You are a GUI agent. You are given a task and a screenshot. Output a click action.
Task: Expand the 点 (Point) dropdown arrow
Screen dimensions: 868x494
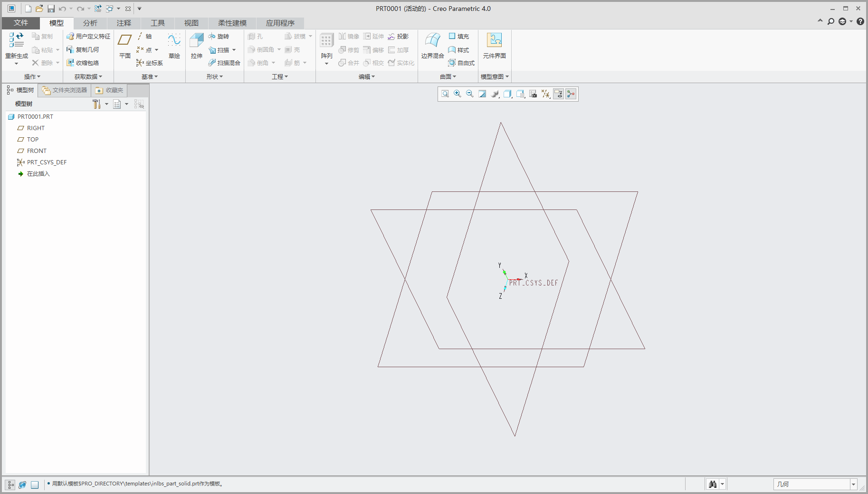[x=156, y=49]
